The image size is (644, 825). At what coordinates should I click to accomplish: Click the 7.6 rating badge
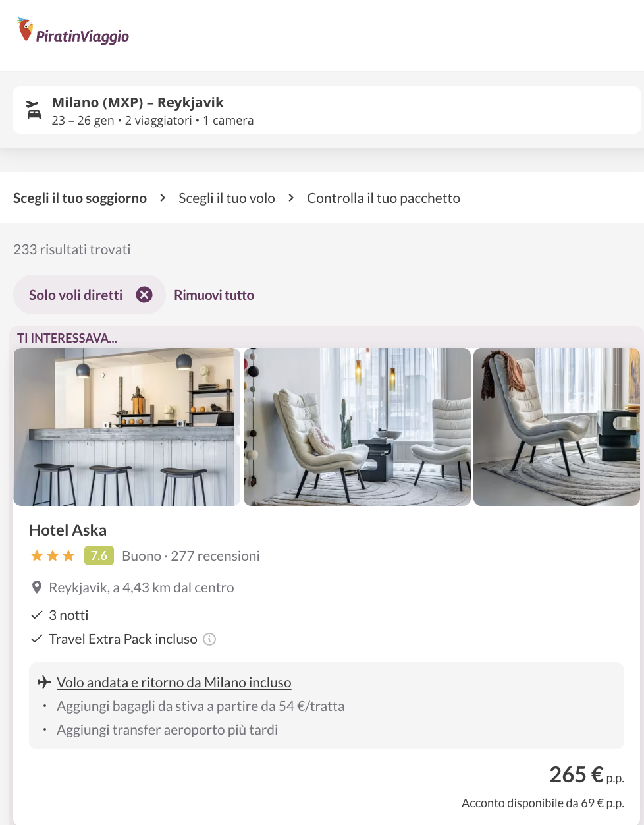point(99,555)
